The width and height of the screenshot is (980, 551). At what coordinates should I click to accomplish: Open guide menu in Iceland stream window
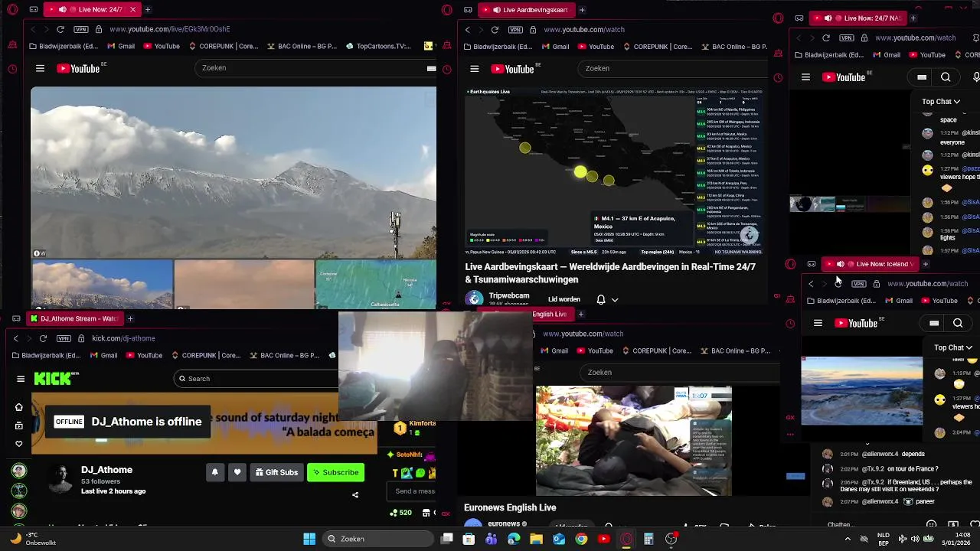click(x=818, y=323)
